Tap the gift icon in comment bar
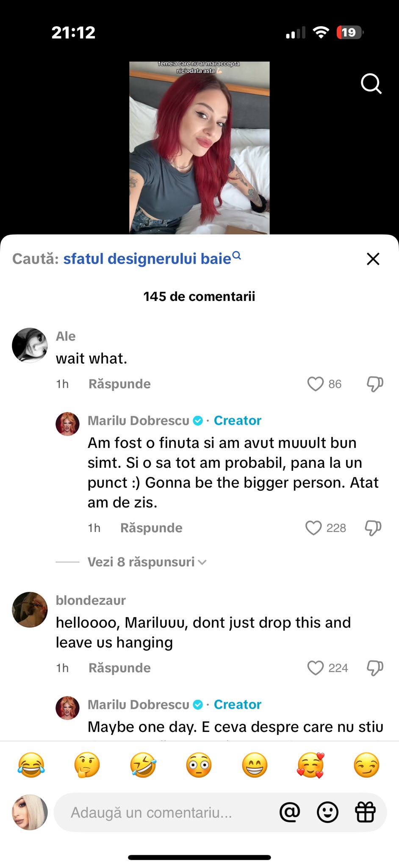399x868 pixels. coord(365,812)
